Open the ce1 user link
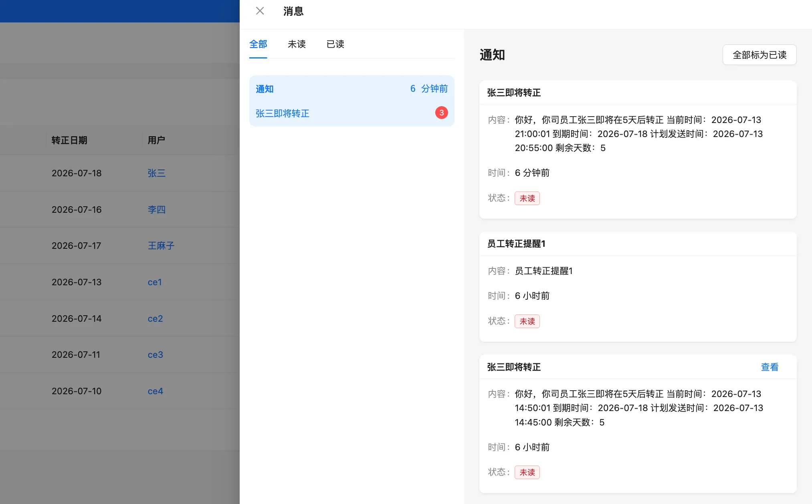This screenshot has height=504, width=812. (x=155, y=282)
